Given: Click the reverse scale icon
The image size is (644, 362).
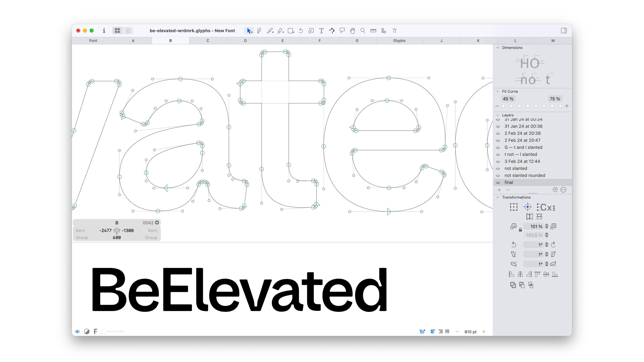Looking at the screenshot, I should (514, 226).
